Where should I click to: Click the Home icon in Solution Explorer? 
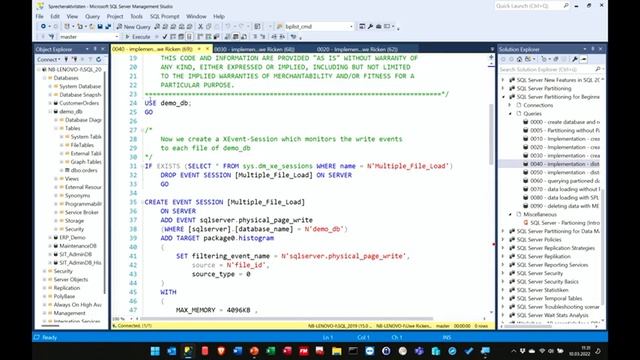pos(520,60)
